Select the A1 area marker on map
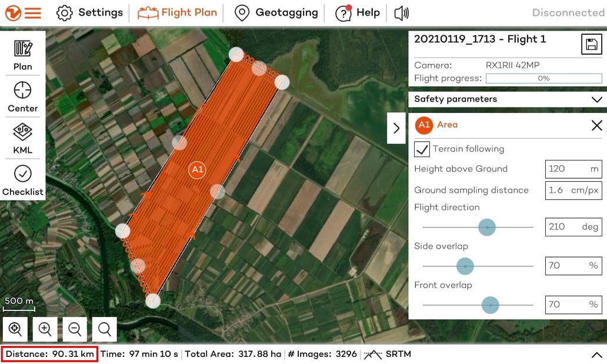Screen dimensions: 607x364 [197, 170]
